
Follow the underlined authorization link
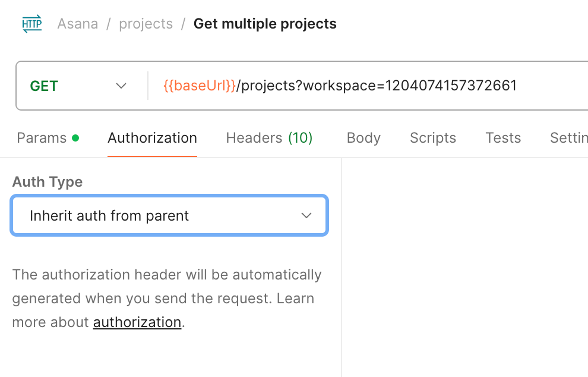(x=137, y=322)
